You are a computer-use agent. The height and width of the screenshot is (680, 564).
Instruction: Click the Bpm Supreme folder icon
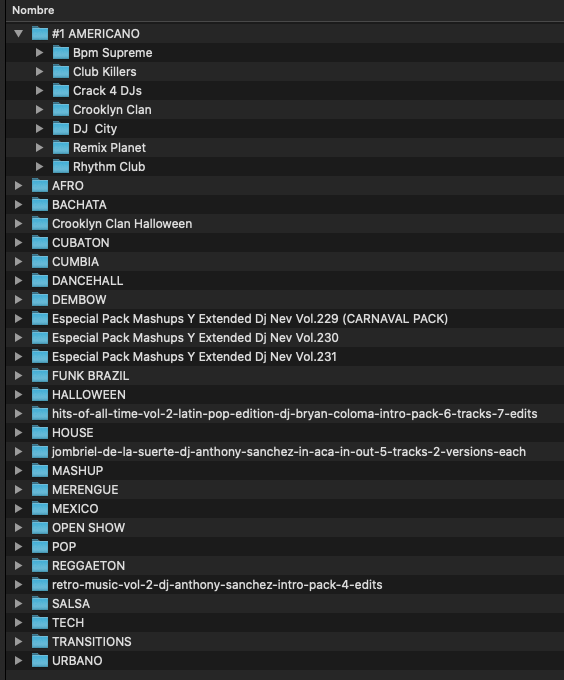61,52
